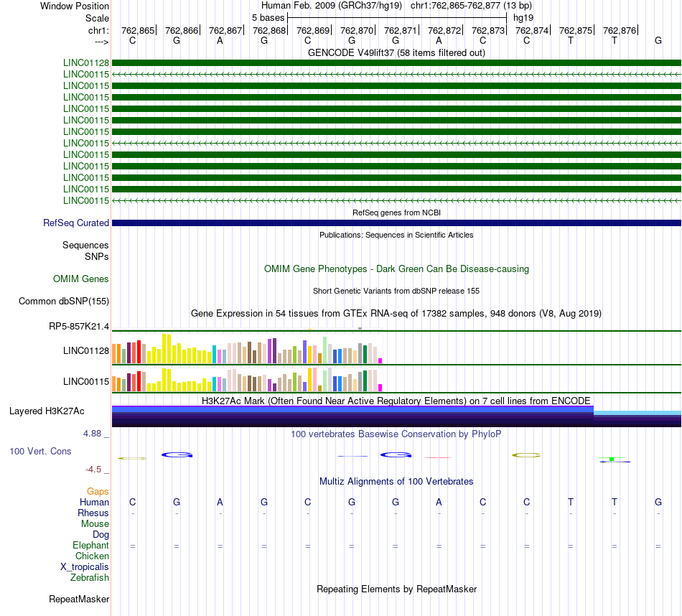Click the Mouse species label
This screenshot has height=616, width=682.
[x=95, y=524]
